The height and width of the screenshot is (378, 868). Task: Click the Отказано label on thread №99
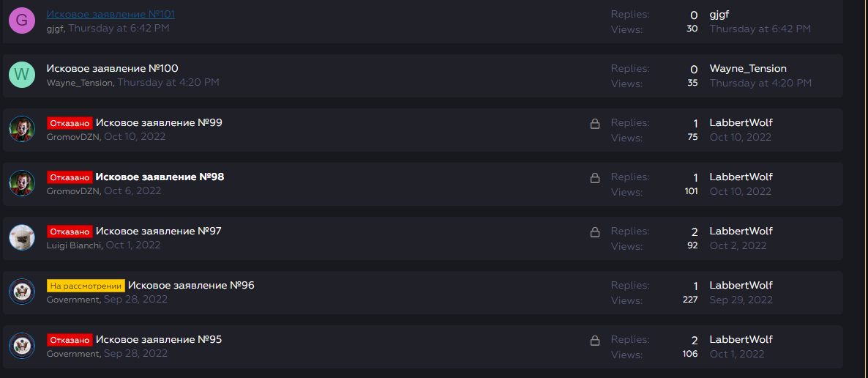click(70, 123)
